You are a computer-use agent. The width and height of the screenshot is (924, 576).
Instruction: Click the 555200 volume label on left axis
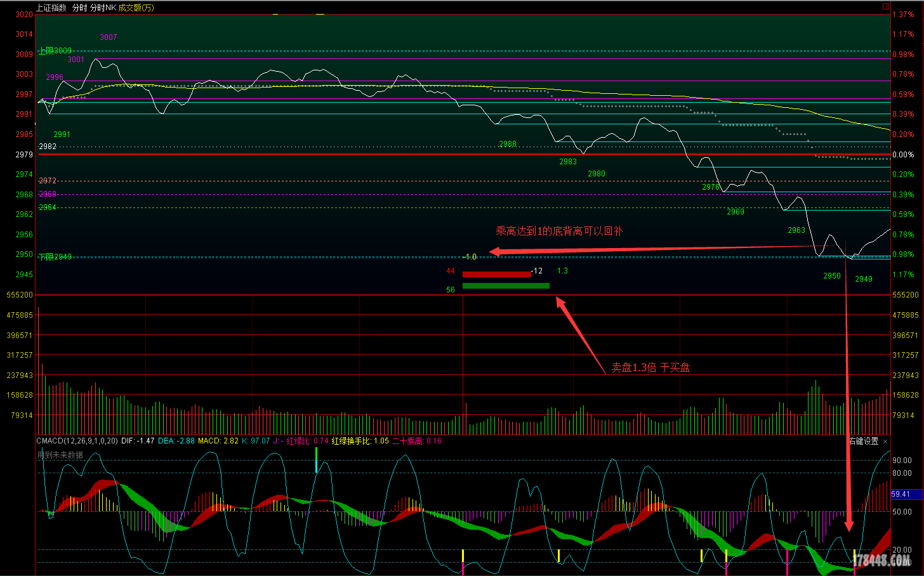point(20,295)
